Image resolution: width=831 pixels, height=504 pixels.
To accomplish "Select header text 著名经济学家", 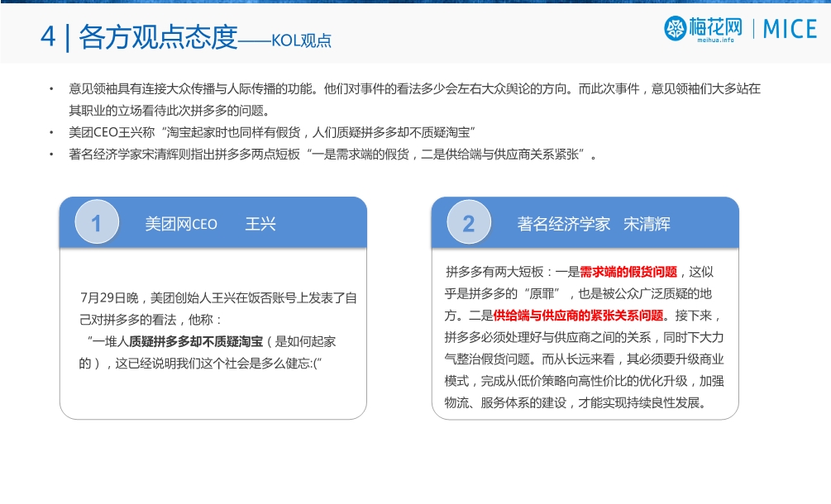I will pos(563,224).
